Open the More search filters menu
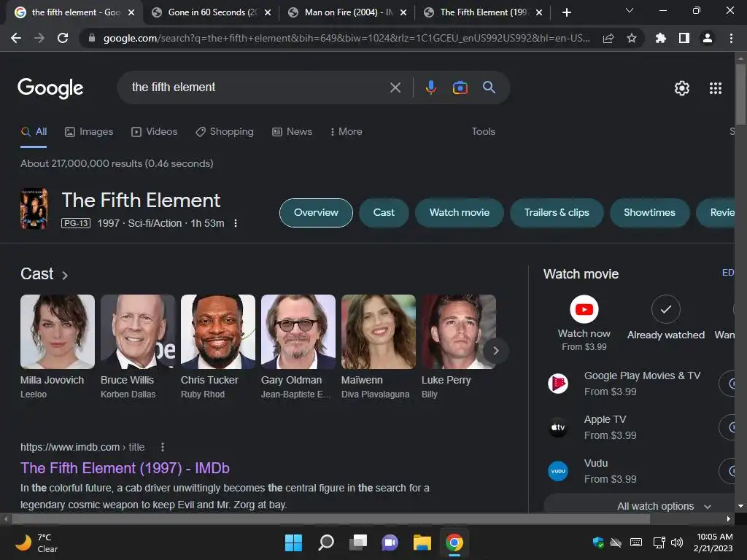Screen dimensions: 747x560 point(346,132)
